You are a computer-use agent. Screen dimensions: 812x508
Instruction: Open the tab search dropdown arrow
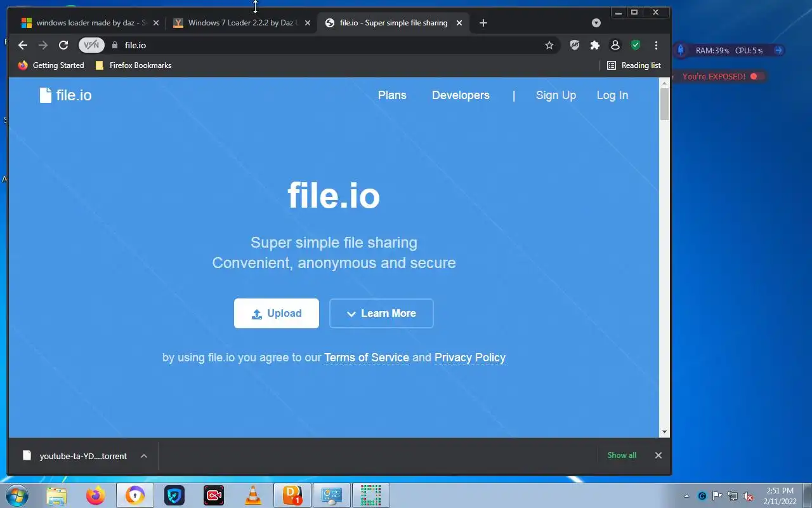tap(596, 23)
